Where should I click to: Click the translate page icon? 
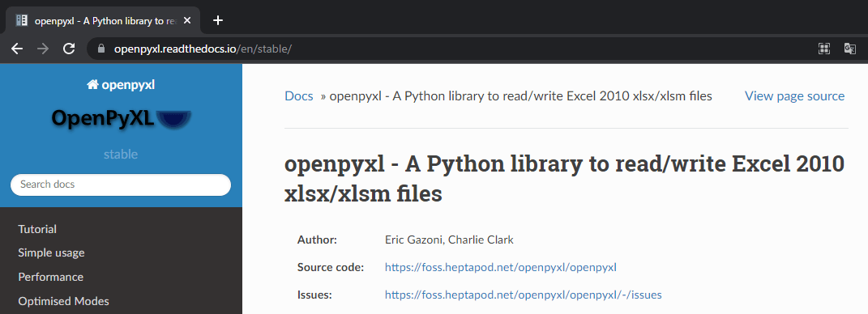coord(849,49)
